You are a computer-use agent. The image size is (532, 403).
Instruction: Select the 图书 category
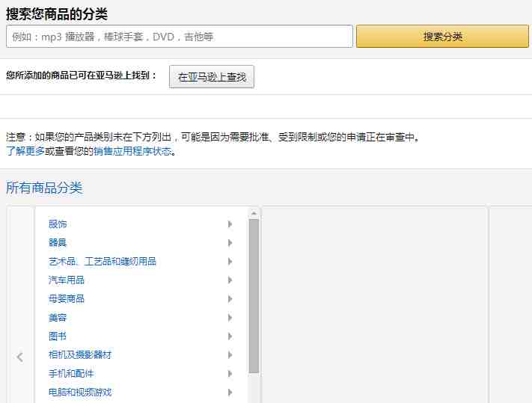coord(58,336)
